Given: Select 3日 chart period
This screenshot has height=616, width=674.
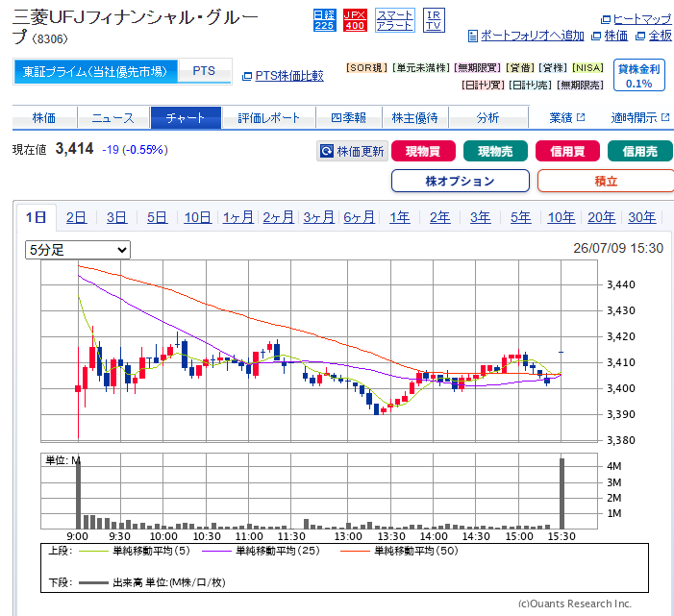Looking at the screenshot, I should tap(117, 217).
